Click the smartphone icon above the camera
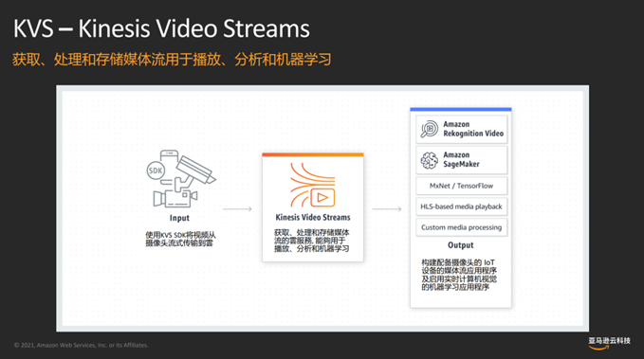The image size is (644, 359). 169,156
